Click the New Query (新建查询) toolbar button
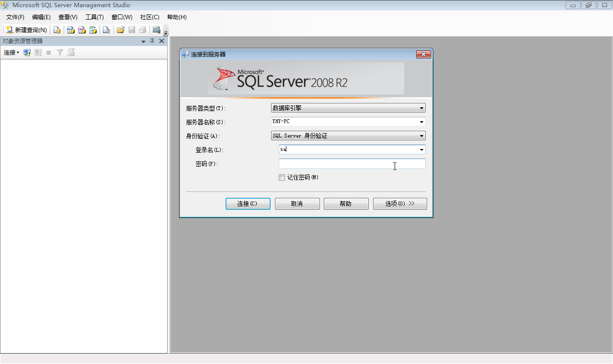 [26, 30]
